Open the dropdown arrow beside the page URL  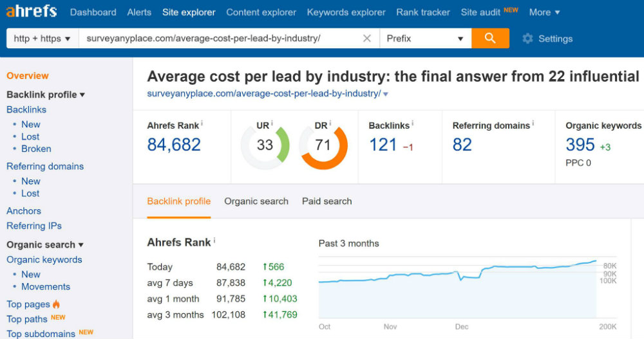385,94
